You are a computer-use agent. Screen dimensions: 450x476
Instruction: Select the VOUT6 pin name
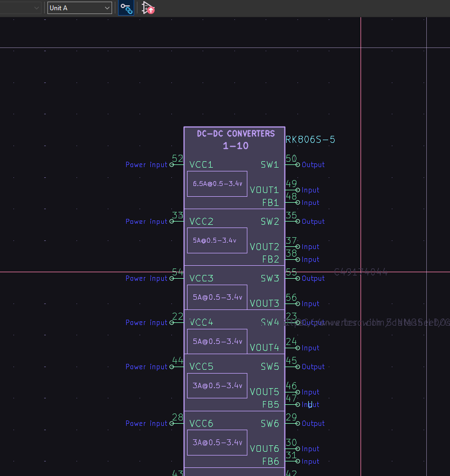[x=264, y=449]
